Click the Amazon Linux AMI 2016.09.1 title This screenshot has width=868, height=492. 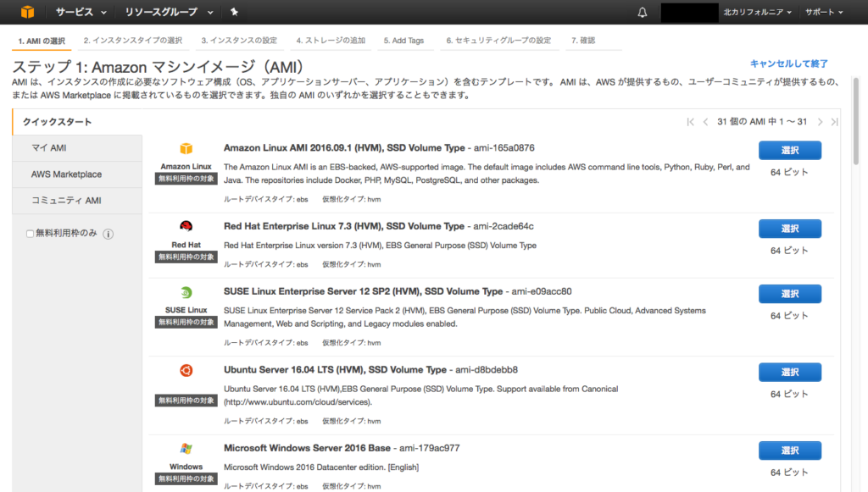point(344,147)
